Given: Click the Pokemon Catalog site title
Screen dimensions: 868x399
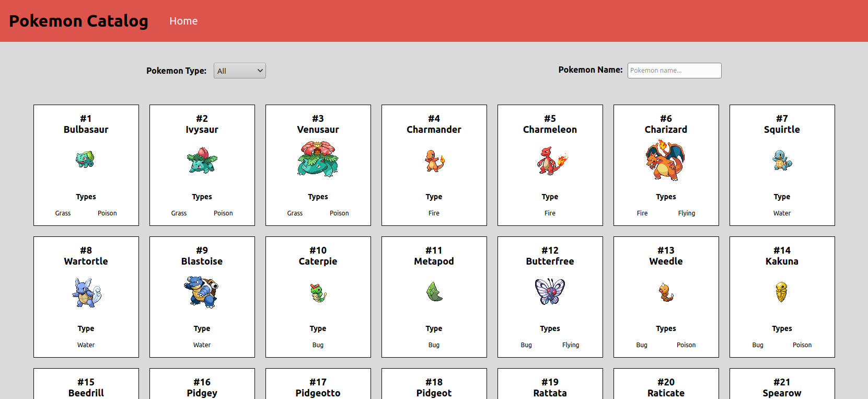Looking at the screenshot, I should click(78, 21).
